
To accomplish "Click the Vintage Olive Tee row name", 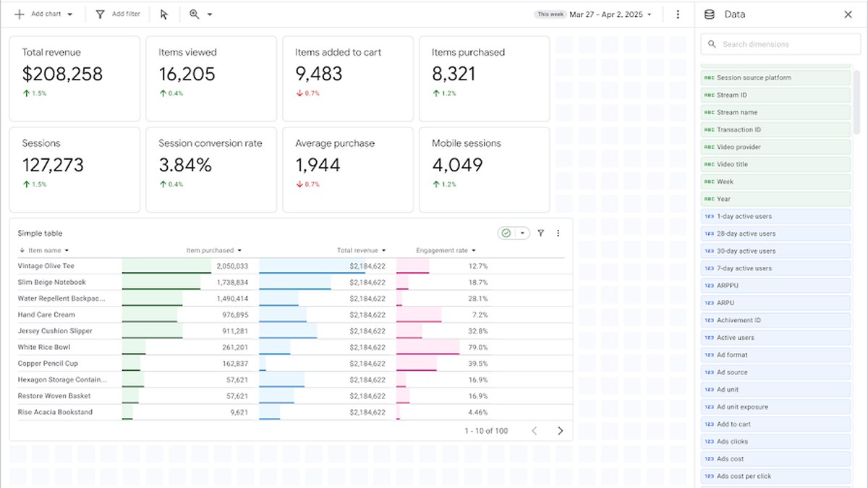I will [46, 266].
